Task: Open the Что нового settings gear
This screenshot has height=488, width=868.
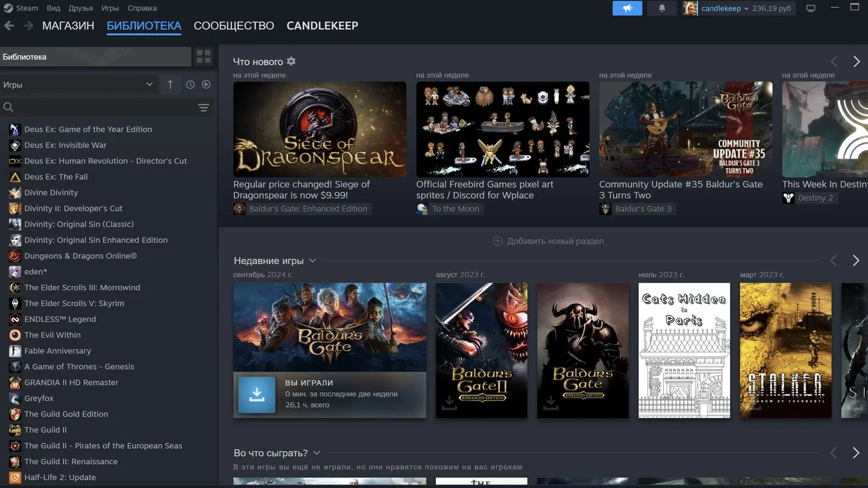Action: click(x=291, y=61)
